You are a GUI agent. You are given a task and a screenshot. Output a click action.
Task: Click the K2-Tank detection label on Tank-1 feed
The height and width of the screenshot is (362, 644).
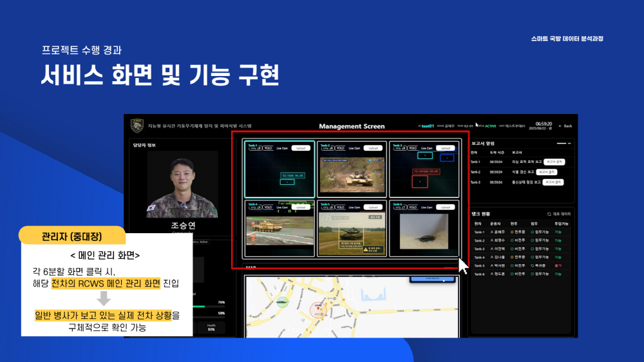(293, 175)
